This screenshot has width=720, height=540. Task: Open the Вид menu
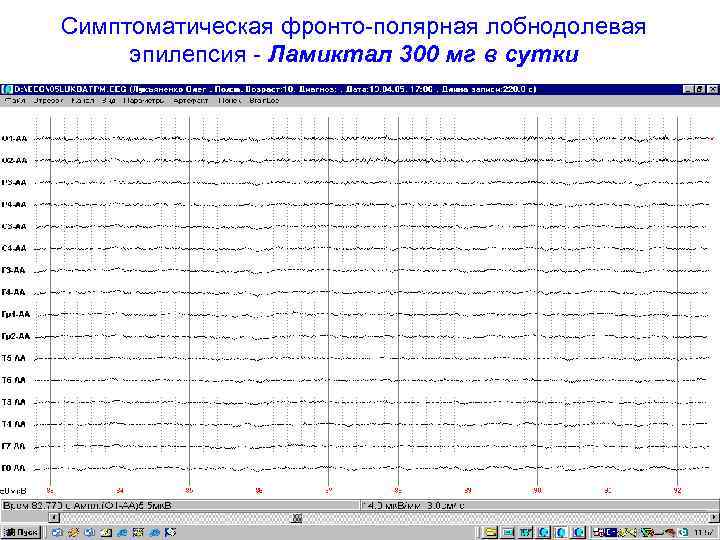(x=108, y=100)
